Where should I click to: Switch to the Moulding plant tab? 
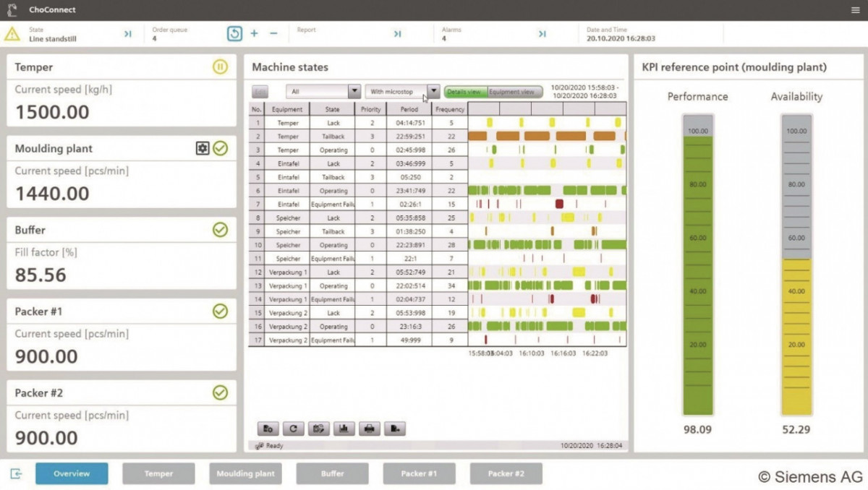[x=245, y=474]
